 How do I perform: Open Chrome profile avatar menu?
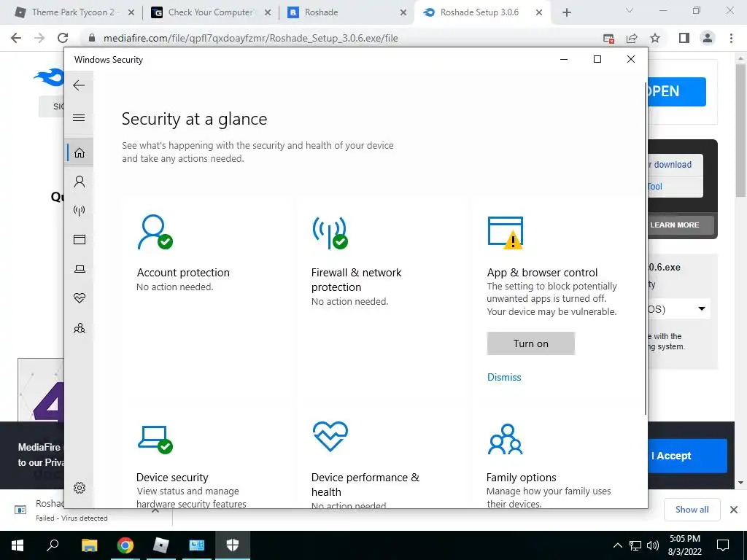[x=708, y=38]
